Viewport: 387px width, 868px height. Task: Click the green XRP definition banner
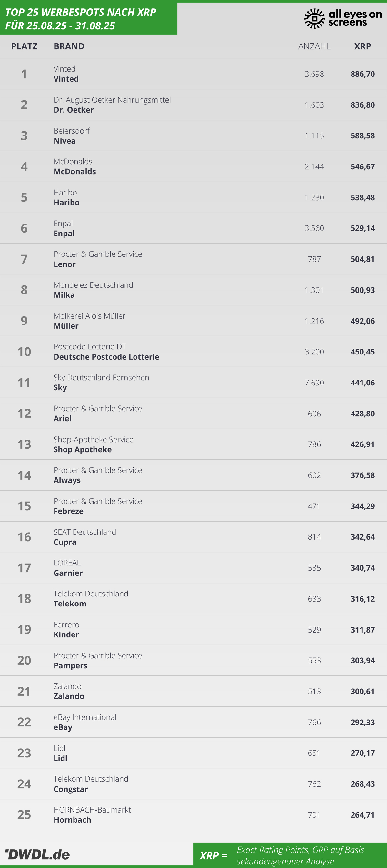point(290,855)
